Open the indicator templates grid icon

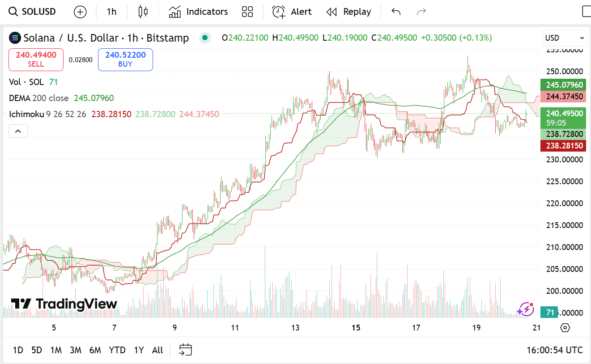click(247, 12)
